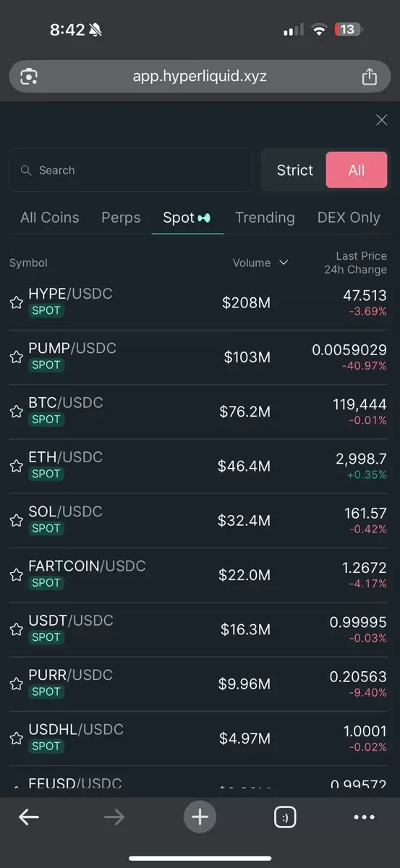Go back with the browser back arrow
400x868 pixels.
[x=29, y=817]
